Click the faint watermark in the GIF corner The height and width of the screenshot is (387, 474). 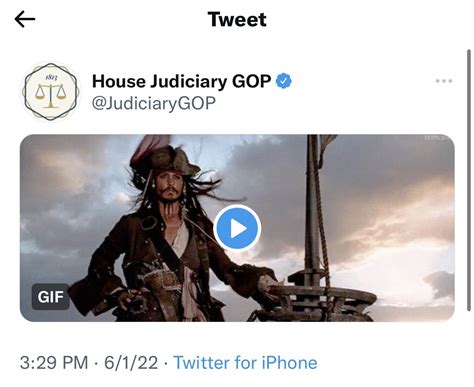click(x=437, y=138)
